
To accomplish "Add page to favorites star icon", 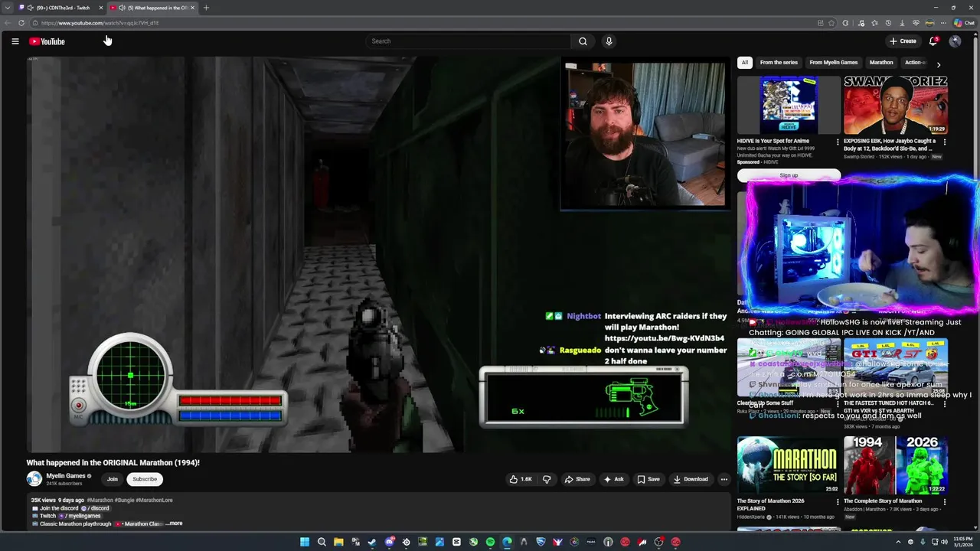I will pyautogui.click(x=831, y=23).
